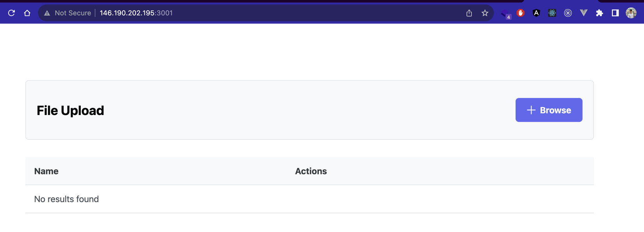Click the Actions column header
This screenshot has height=232, width=644.
tap(311, 171)
